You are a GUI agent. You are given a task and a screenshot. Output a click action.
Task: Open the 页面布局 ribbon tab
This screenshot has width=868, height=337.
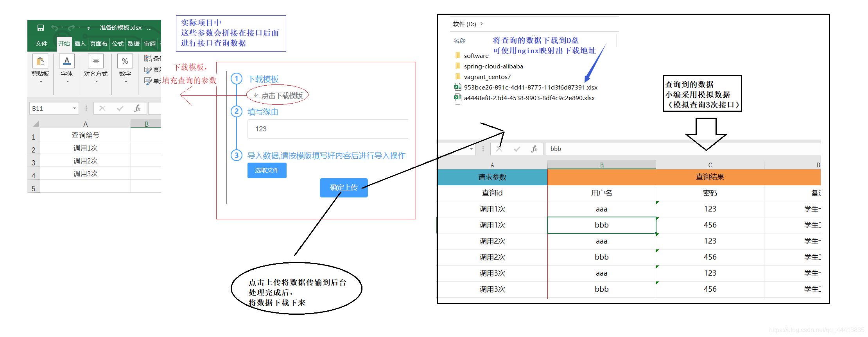point(99,43)
